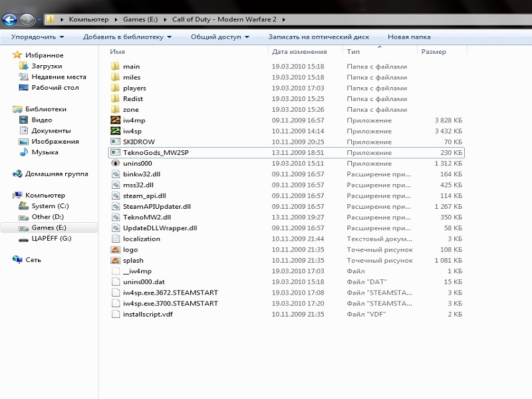The height and width of the screenshot is (399, 532).
Task: Create a folder with Новая папка
Action: click(409, 37)
